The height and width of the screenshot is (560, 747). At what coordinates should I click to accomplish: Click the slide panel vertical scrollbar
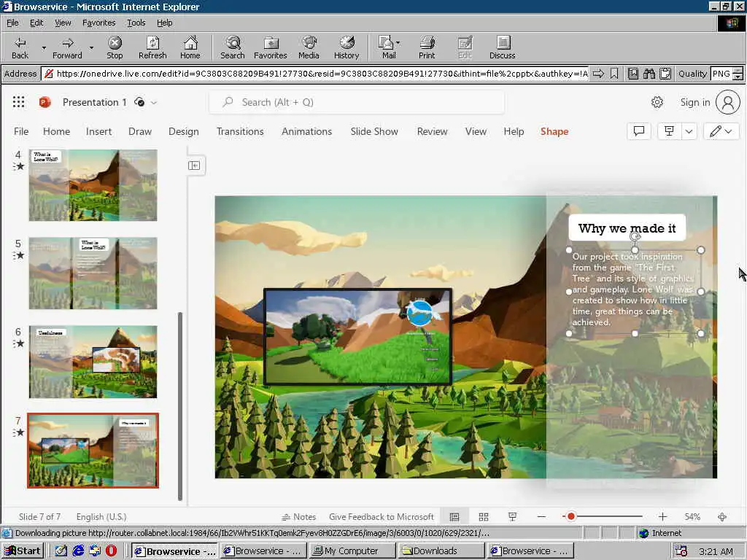pyautogui.click(x=180, y=405)
